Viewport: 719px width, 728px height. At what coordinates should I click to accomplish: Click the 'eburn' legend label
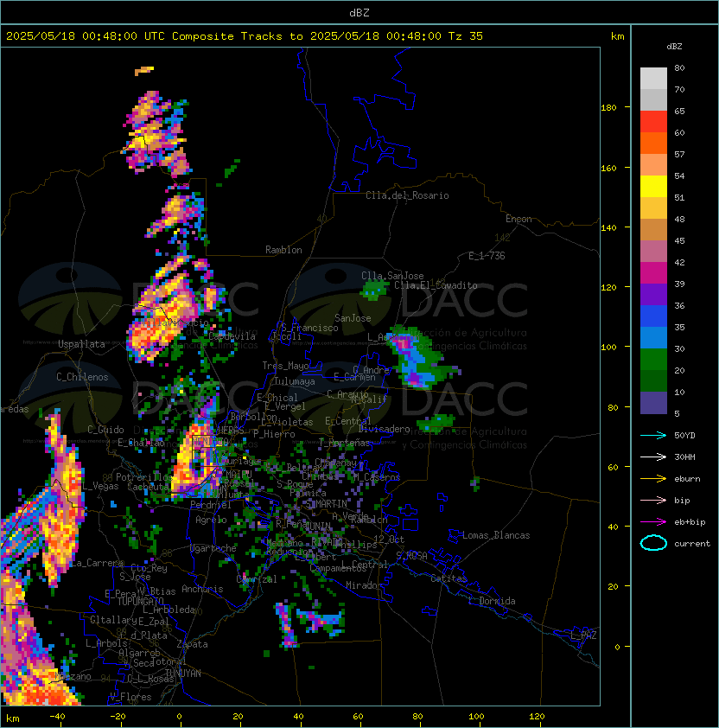[687, 479]
